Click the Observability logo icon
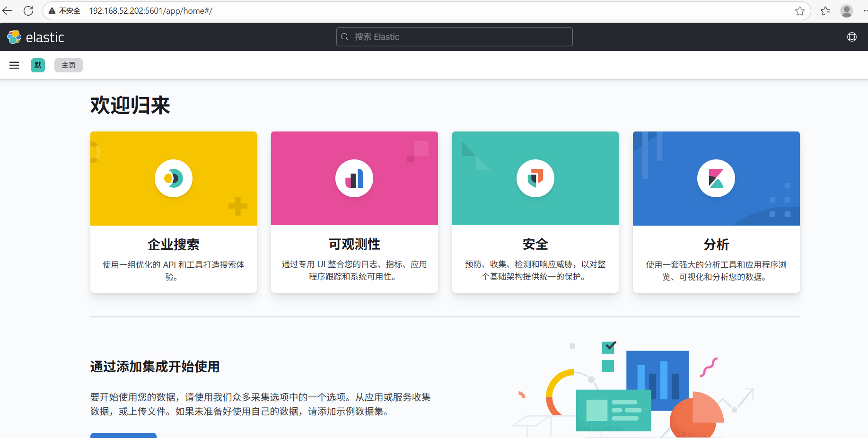 click(354, 178)
